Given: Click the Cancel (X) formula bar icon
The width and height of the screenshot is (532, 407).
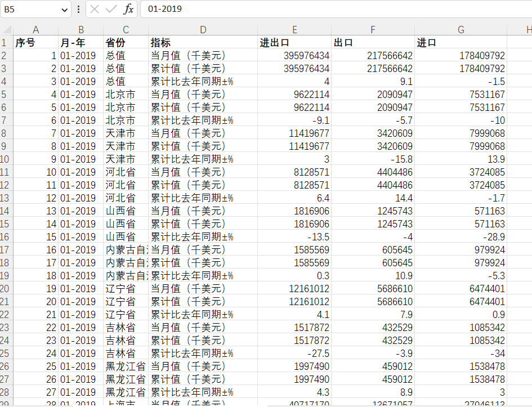Looking at the screenshot, I should click(95, 9).
